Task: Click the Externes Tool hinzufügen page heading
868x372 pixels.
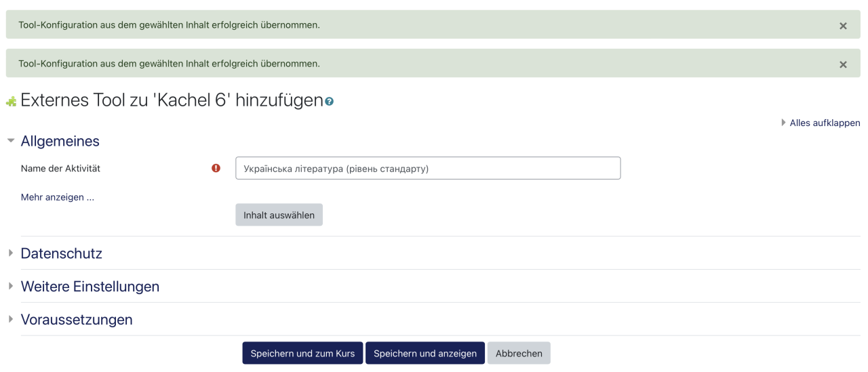Action: (172, 100)
